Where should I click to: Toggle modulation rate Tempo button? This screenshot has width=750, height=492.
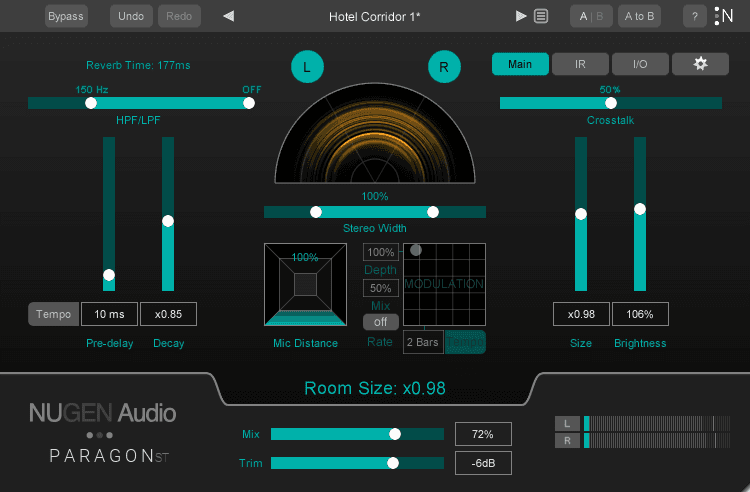tap(465, 342)
